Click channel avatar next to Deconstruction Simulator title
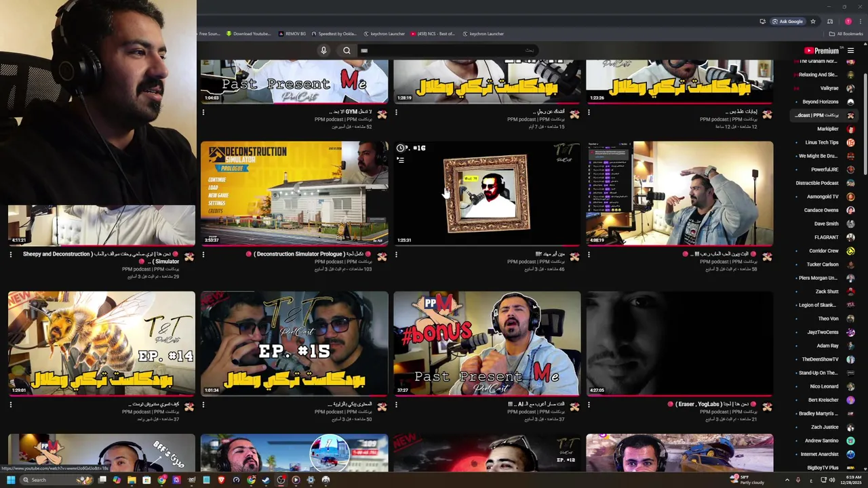 click(382, 256)
